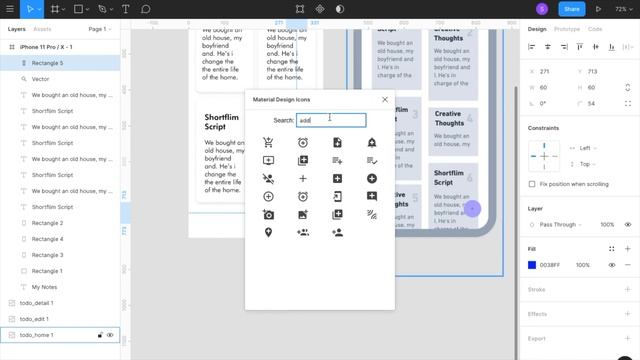Image resolution: width=640 pixels, height=360 pixels.
Task: Unlock the todo_home 1 layer lock
Action: (x=100, y=335)
